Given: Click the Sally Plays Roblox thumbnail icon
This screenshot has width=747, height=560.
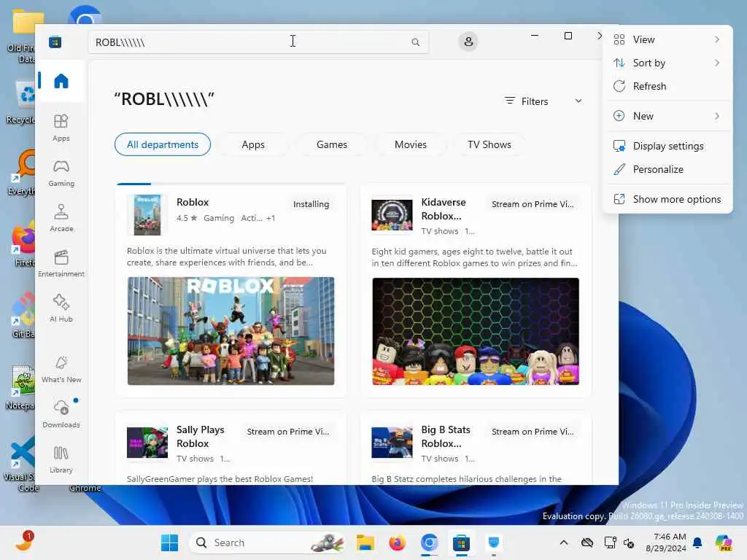Looking at the screenshot, I should (x=147, y=443).
